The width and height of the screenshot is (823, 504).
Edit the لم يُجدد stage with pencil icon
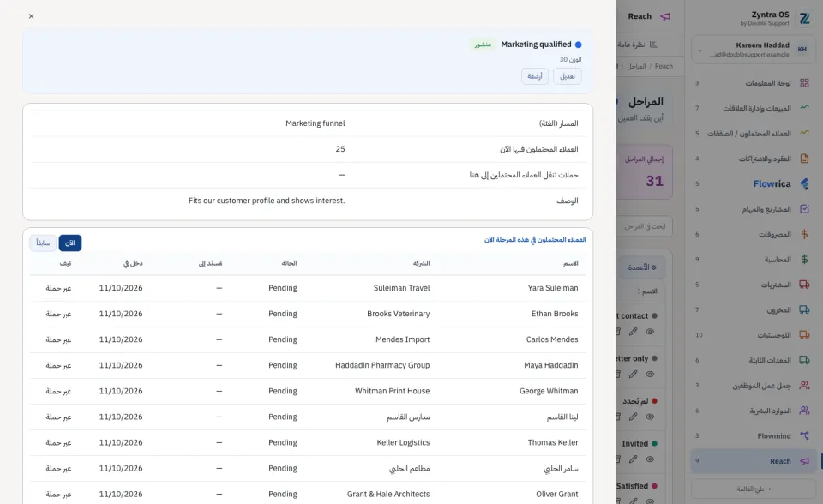pos(633,417)
